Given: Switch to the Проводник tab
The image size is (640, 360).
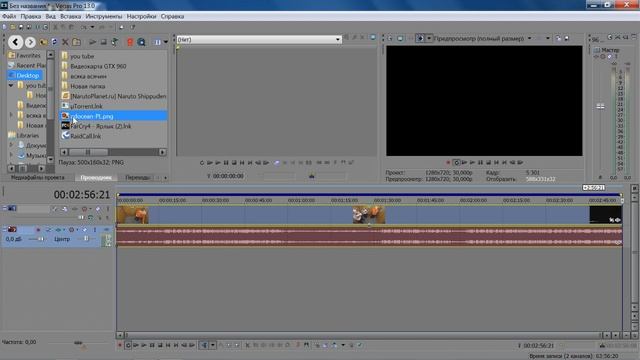Looking at the screenshot, I should pyautogui.click(x=96, y=178).
